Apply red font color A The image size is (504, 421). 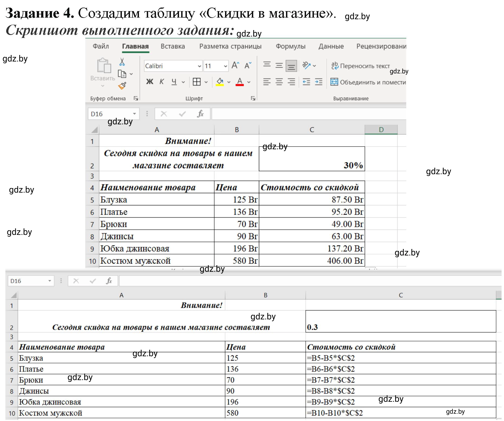(240, 82)
